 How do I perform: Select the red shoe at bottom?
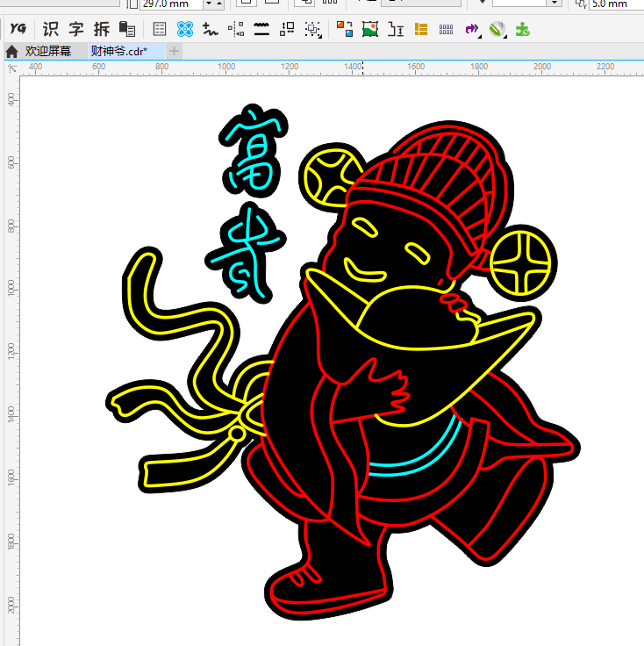[329, 589]
